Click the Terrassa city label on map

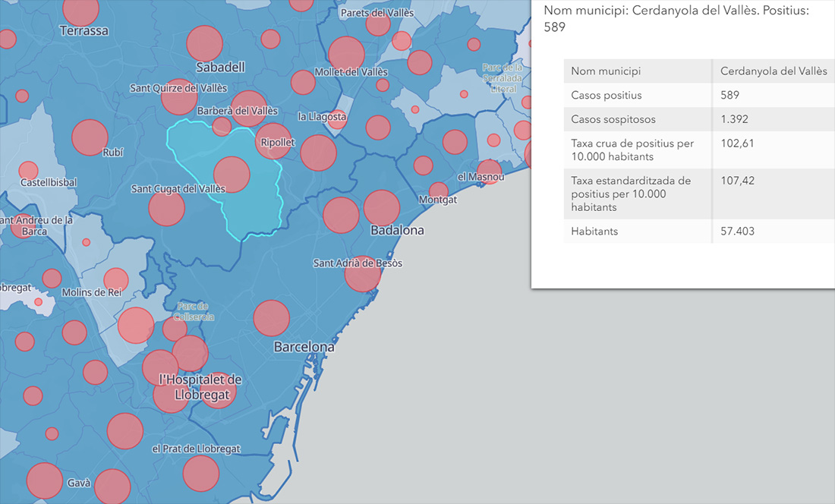pos(84,31)
